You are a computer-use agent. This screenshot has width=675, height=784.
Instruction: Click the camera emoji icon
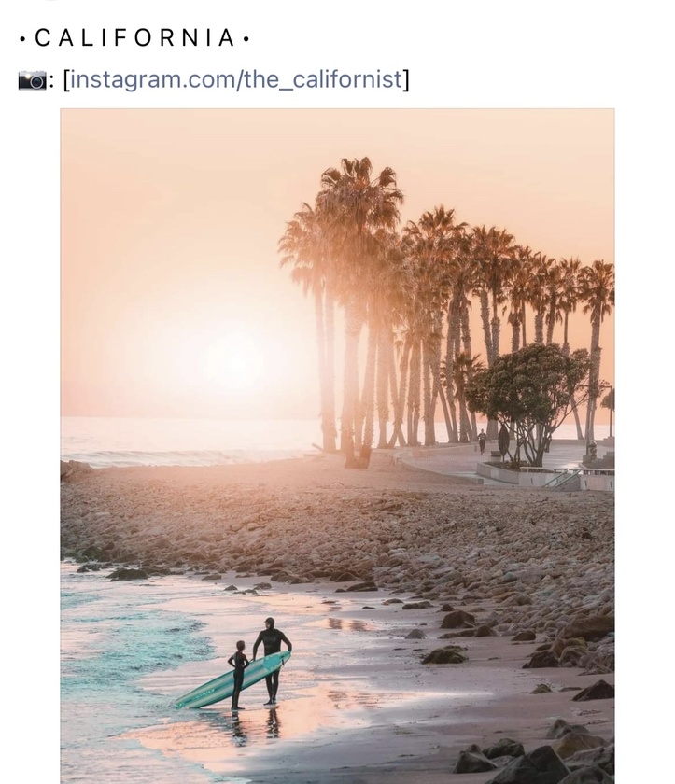tap(32, 80)
